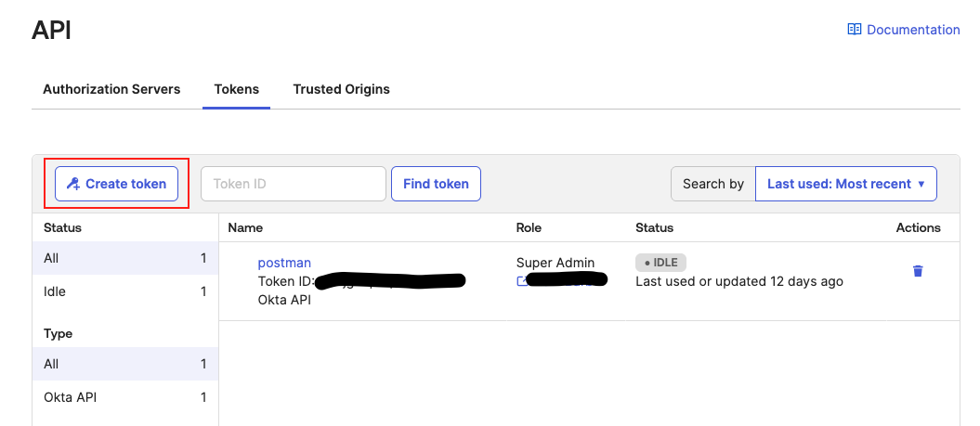980x426 pixels.
Task: Filter by Status All
Action: (125, 258)
